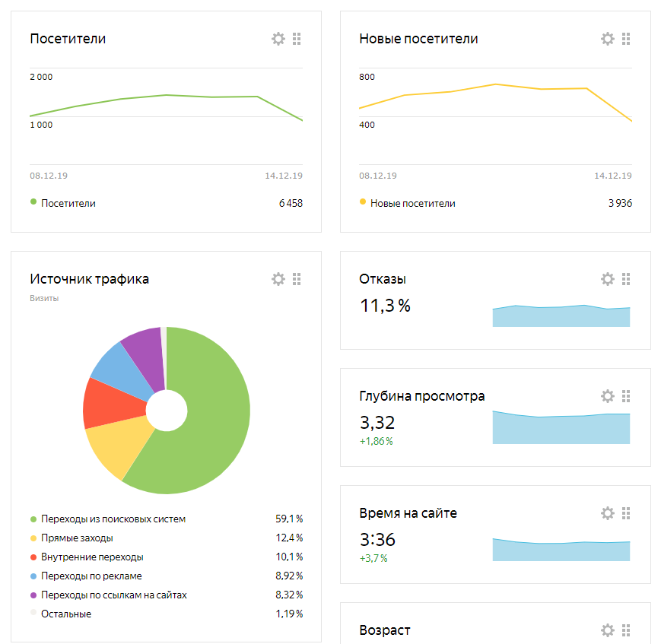Click the drag handle on the Посетители widget

click(297, 38)
